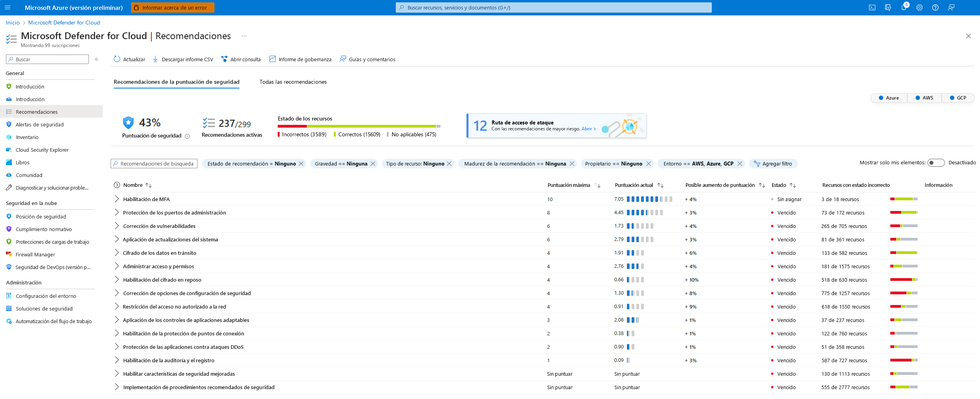
Task: Click the Alertas de seguridad shield icon
Action: click(x=9, y=124)
